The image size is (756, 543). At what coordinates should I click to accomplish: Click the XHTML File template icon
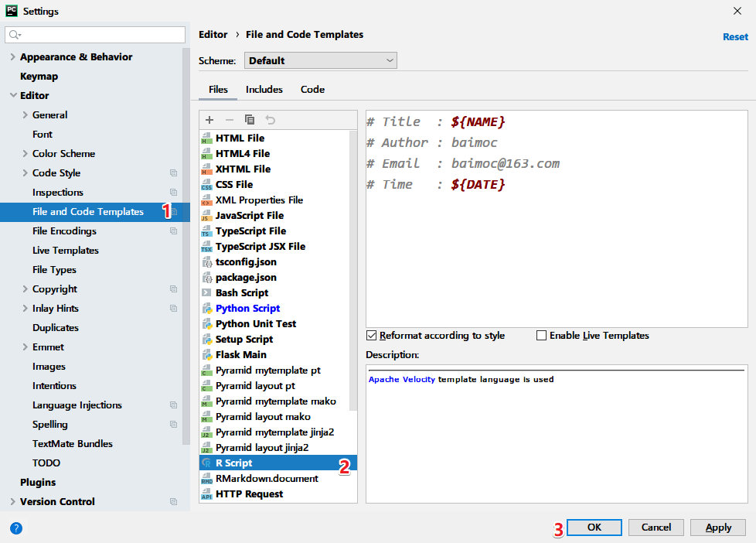pos(206,169)
